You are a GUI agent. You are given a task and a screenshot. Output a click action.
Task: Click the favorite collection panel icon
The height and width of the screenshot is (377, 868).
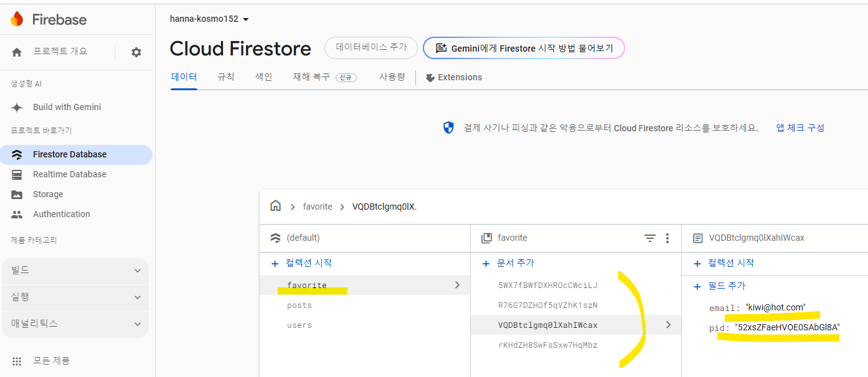[487, 238]
